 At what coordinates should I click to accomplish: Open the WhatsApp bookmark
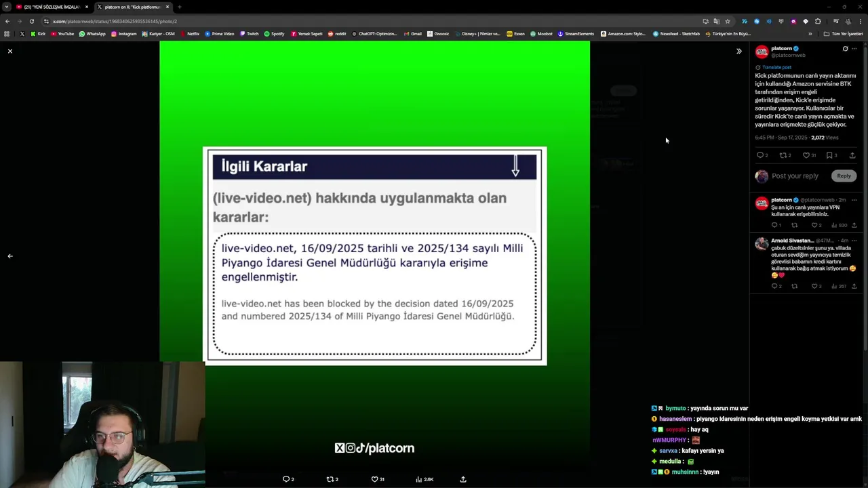click(x=92, y=33)
